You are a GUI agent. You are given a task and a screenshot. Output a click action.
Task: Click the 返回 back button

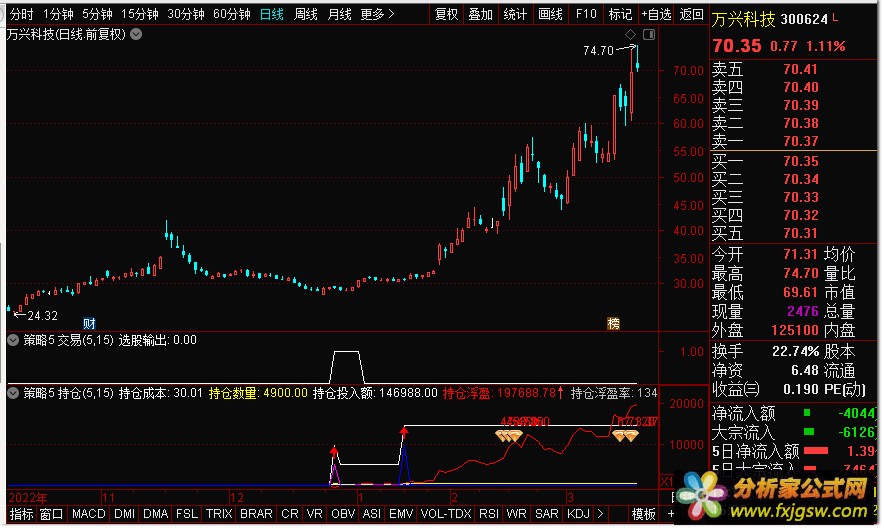pos(691,14)
